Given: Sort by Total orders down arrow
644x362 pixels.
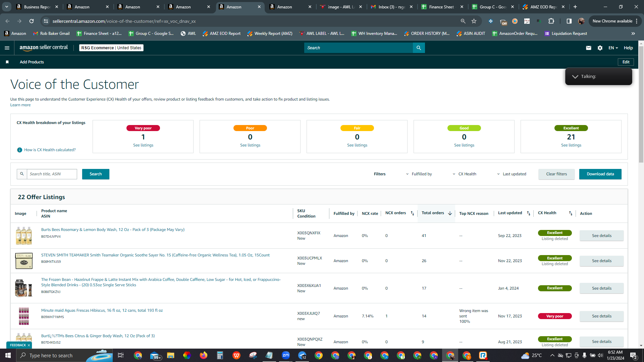Looking at the screenshot, I should pyautogui.click(x=450, y=213).
